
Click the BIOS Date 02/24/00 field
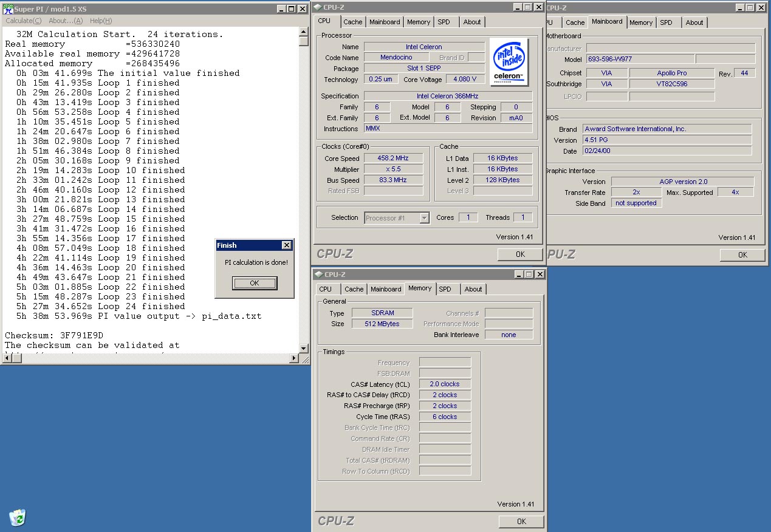[667, 151]
